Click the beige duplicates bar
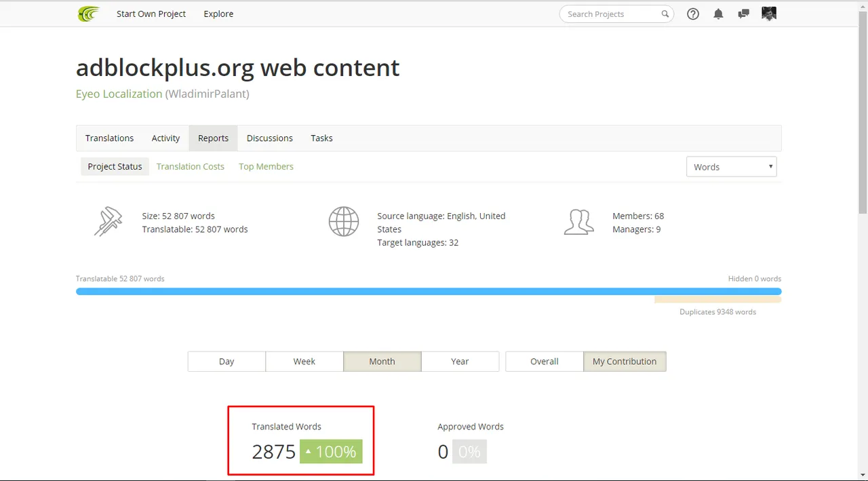 [x=717, y=299]
